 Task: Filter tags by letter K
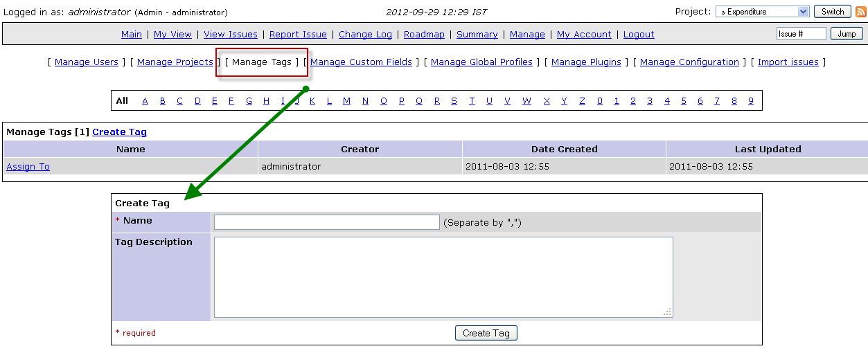pyautogui.click(x=312, y=101)
